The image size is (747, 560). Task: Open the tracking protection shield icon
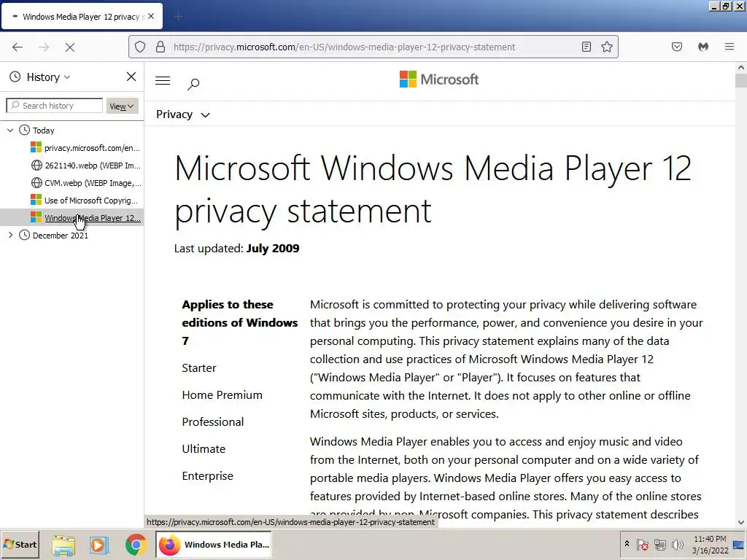[x=140, y=47]
